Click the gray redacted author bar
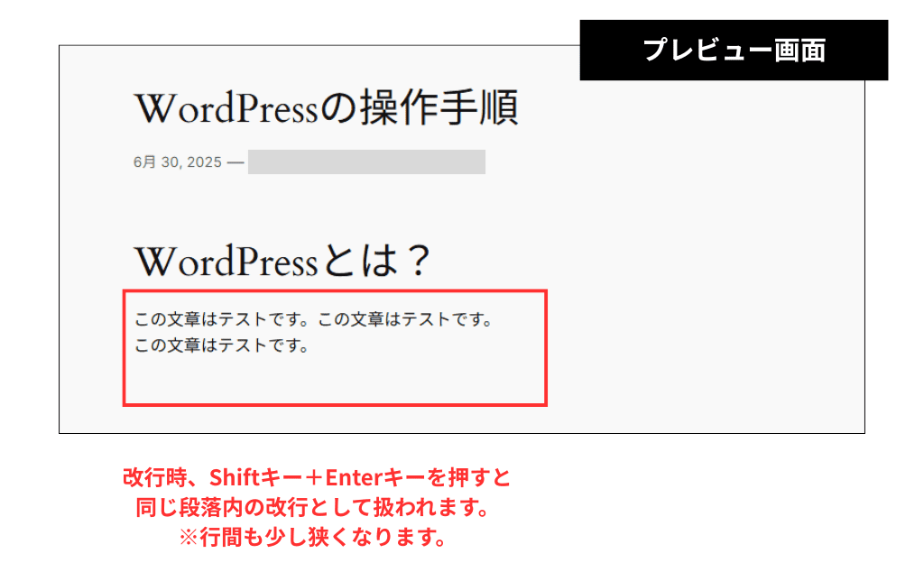This screenshot has width=924, height=572. click(365, 162)
